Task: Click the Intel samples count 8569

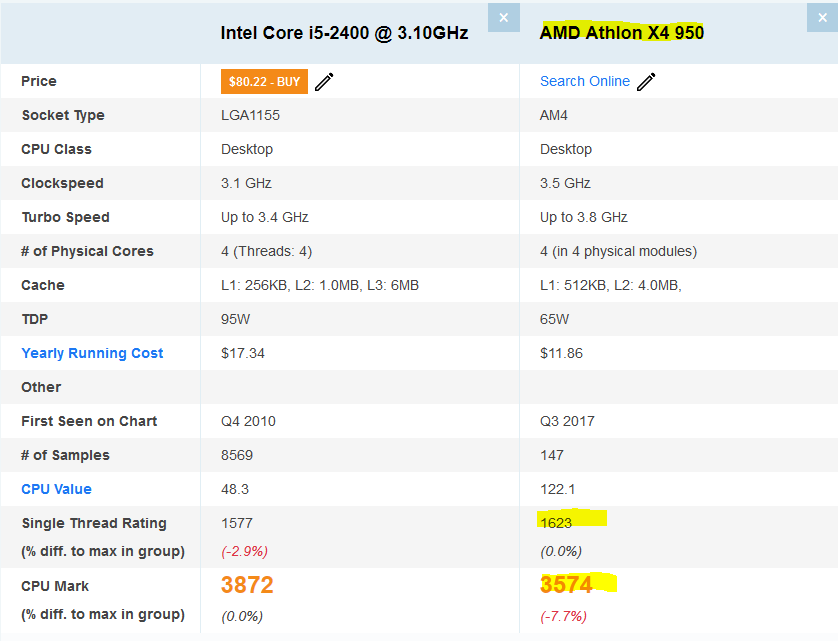Action: tap(237, 455)
